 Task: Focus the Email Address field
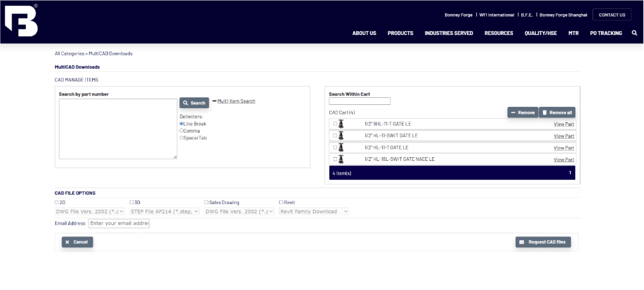[x=119, y=223]
